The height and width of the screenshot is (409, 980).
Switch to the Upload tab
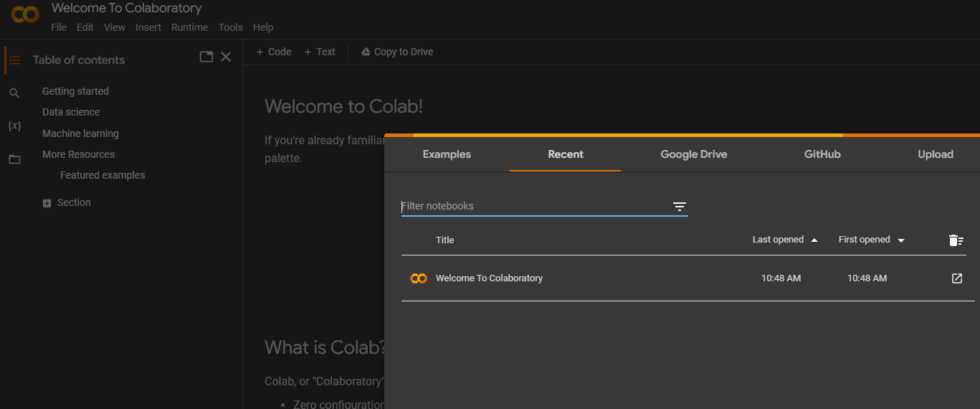point(936,154)
